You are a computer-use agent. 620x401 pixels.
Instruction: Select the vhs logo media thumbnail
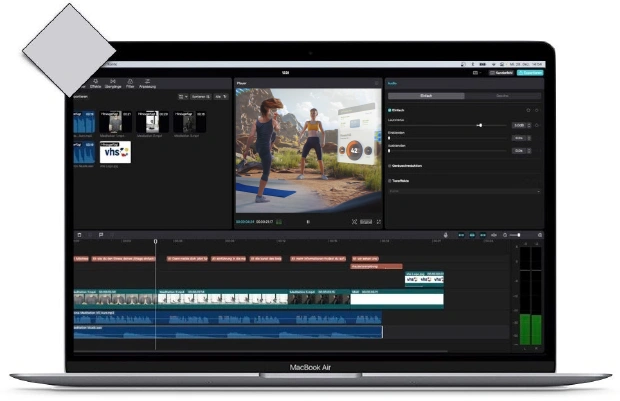click(x=114, y=153)
